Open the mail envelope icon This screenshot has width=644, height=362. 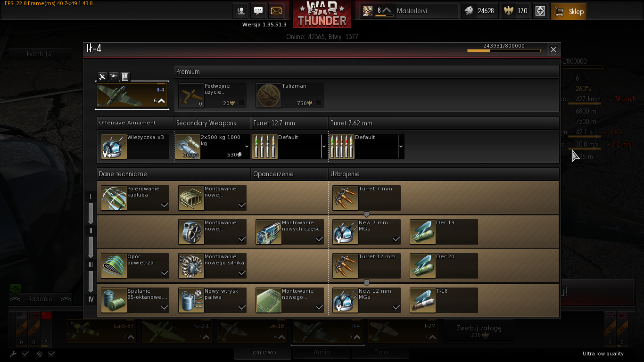276,11
